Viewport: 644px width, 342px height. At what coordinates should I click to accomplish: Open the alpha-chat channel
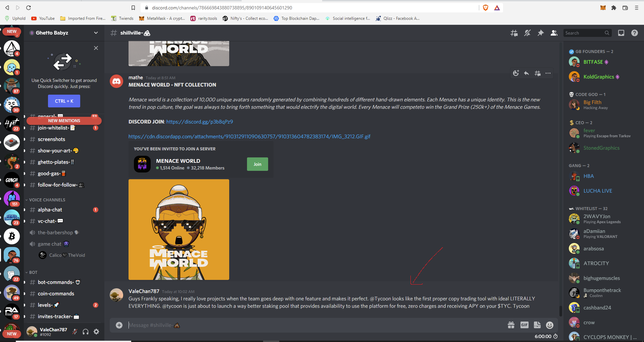coord(64,210)
